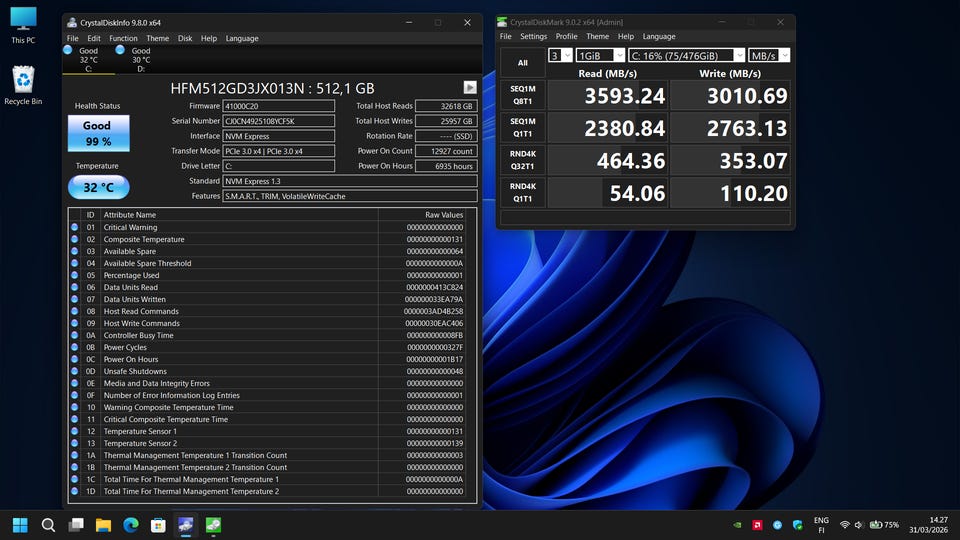Start the SEQ1M Q8T1 benchmark test
Viewport: 960px width, 540px height.
click(x=523, y=95)
